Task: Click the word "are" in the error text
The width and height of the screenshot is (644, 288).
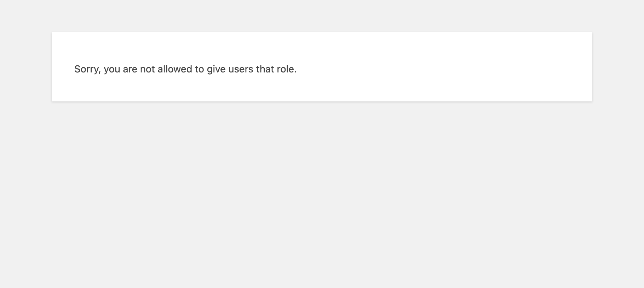Action: click(130, 69)
